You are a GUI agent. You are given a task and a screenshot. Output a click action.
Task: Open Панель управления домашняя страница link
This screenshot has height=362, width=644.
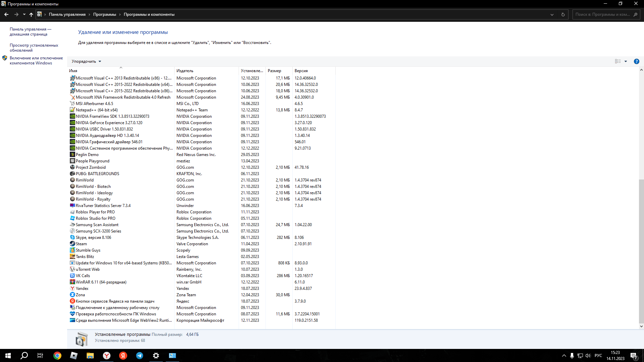(31, 32)
